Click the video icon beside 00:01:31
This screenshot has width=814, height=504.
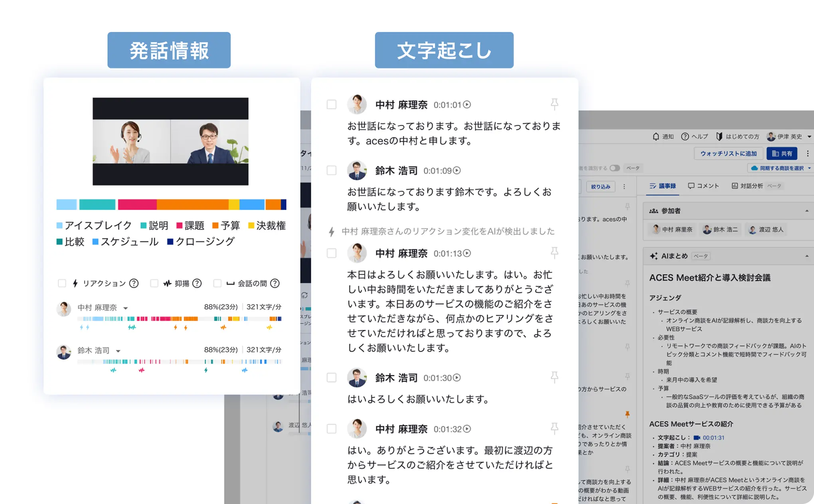coord(697,438)
